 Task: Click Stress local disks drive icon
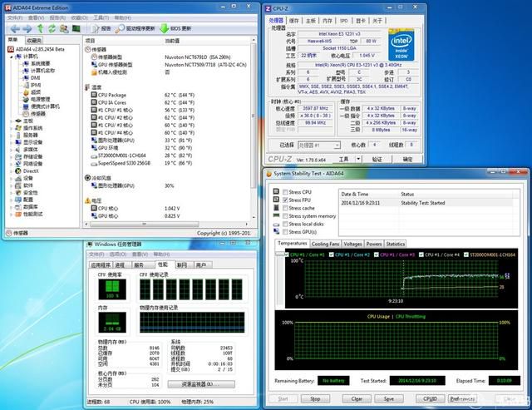click(276, 225)
